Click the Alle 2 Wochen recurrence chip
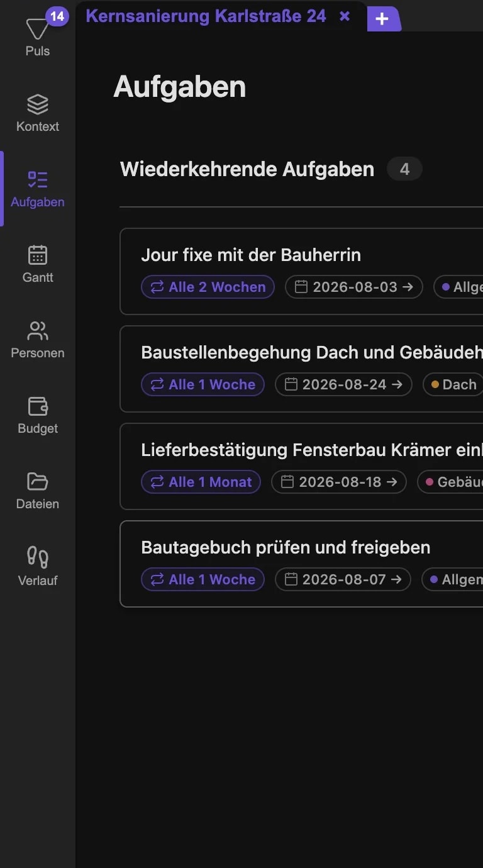The image size is (483, 868). 208,287
